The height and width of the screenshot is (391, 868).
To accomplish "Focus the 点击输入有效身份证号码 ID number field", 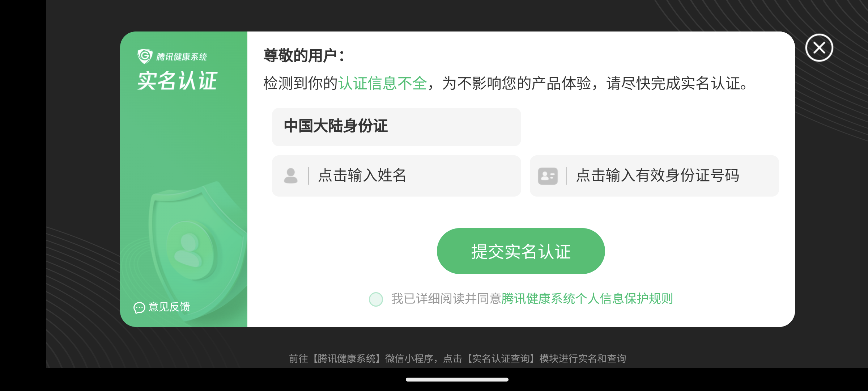I will pos(654,176).
